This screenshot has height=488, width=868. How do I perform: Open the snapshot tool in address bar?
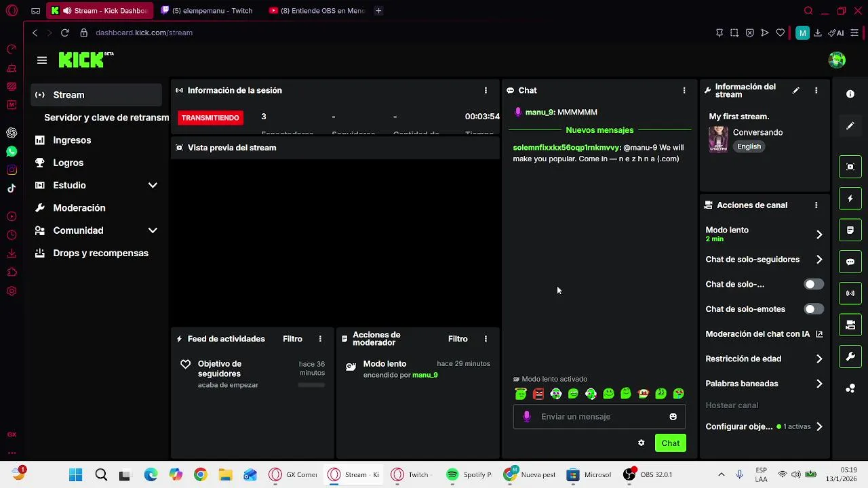pos(734,33)
